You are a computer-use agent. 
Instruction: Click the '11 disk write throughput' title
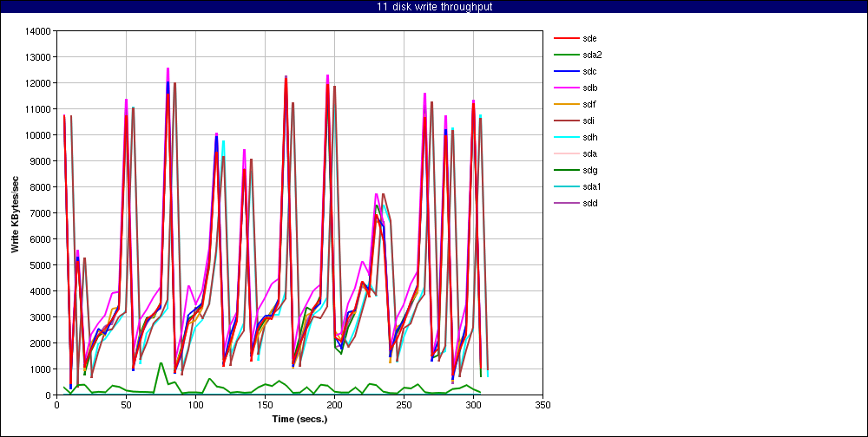[433, 7]
